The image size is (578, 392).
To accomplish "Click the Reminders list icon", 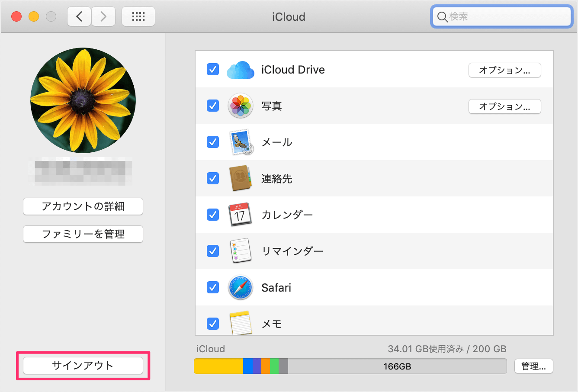I will click(240, 251).
